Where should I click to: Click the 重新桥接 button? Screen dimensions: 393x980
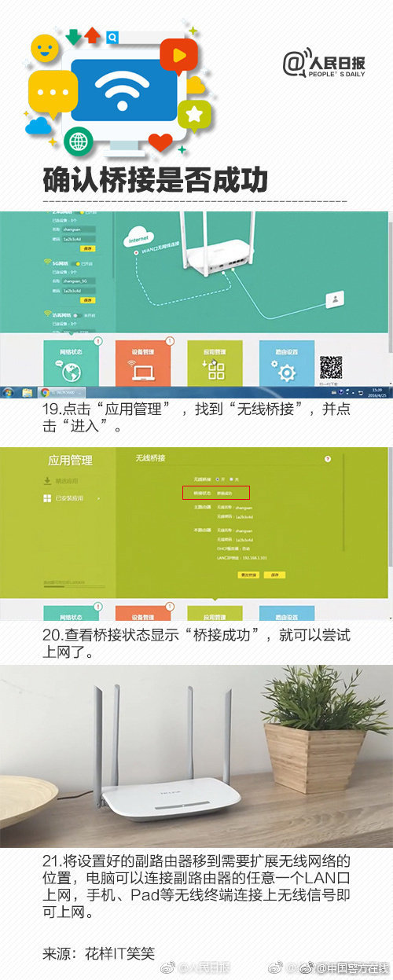(248, 575)
